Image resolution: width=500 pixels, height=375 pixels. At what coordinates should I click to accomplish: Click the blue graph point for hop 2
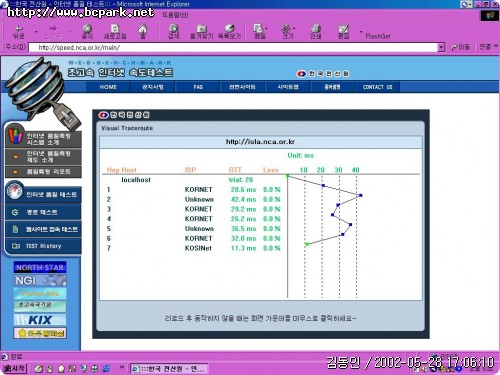[360, 195]
